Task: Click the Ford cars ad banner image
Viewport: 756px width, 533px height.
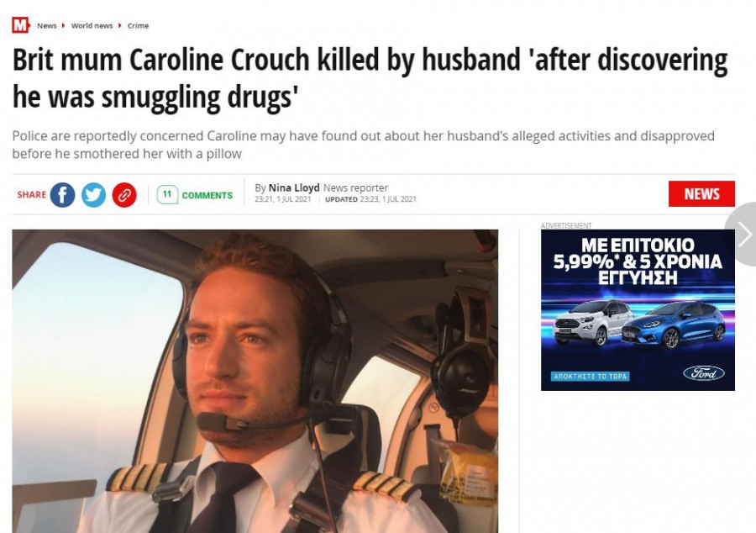Action: pos(638,310)
